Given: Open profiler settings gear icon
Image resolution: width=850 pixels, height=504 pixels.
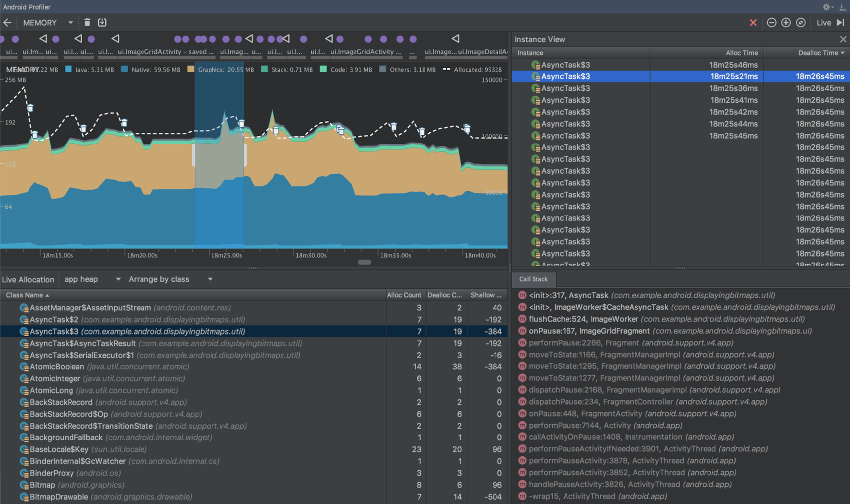Looking at the screenshot, I should click(x=827, y=7).
